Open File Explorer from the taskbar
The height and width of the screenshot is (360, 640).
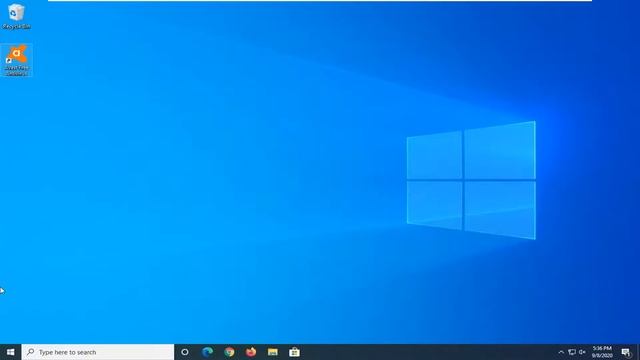tap(273, 352)
